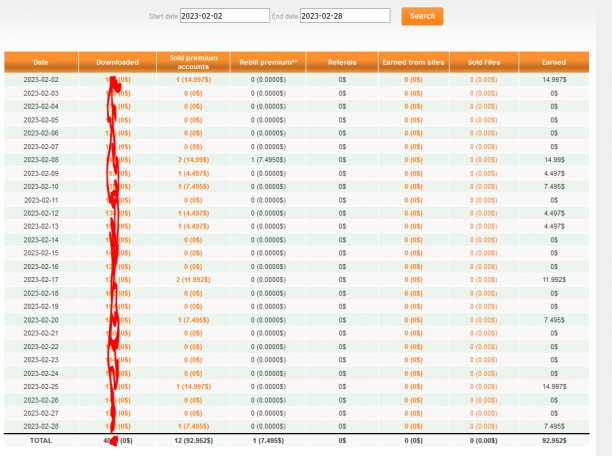The width and height of the screenshot is (612, 456).
Task: Click earned value 7.495$ on 2023-02-20
Action: (554, 320)
